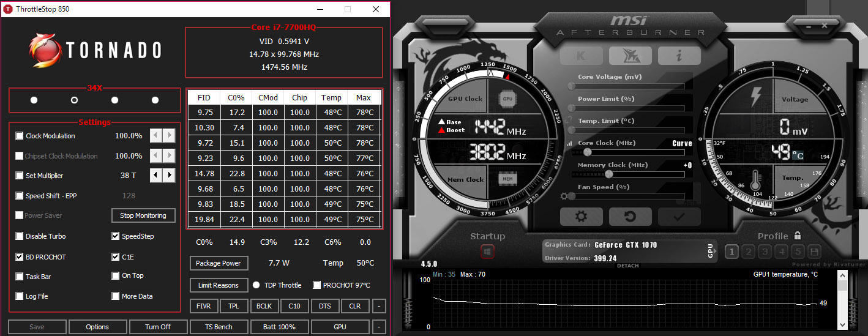Image resolution: width=868 pixels, height=336 pixels.
Task: Click the ThrottleStop title bar logo
Action: [8, 9]
